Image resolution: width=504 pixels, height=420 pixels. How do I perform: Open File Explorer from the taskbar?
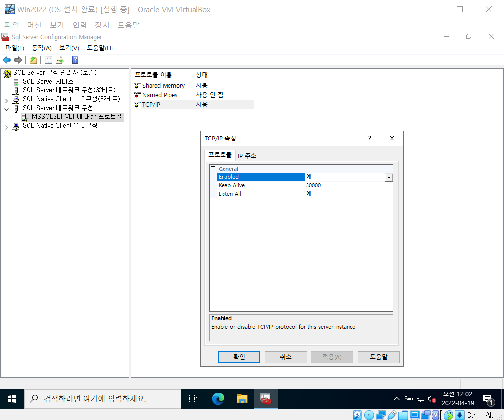tap(242, 399)
